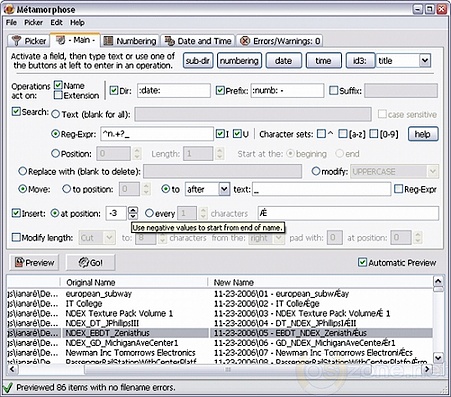Select the NDEX_EBDT_Zeniathus row
This screenshot has height=397, width=451.
(220, 333)
